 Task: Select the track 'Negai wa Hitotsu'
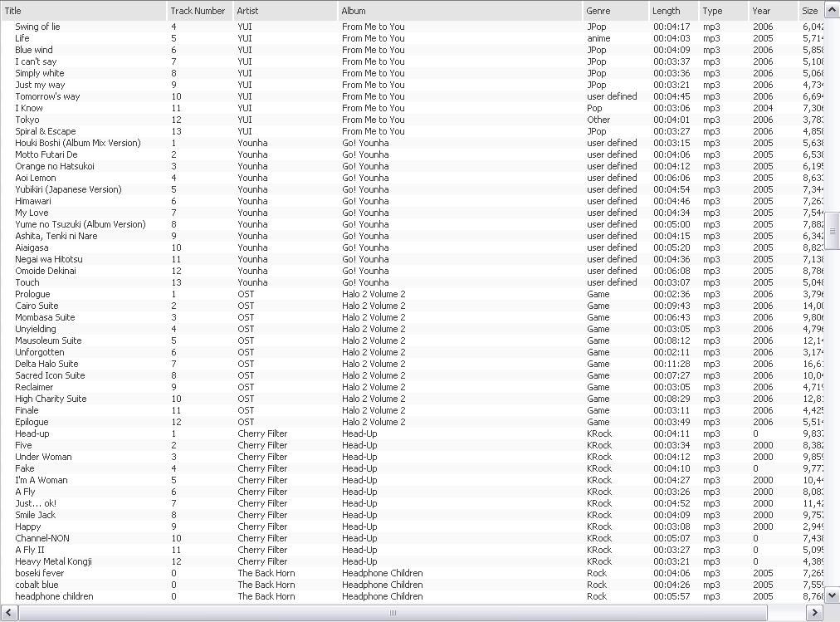(49, 259)
